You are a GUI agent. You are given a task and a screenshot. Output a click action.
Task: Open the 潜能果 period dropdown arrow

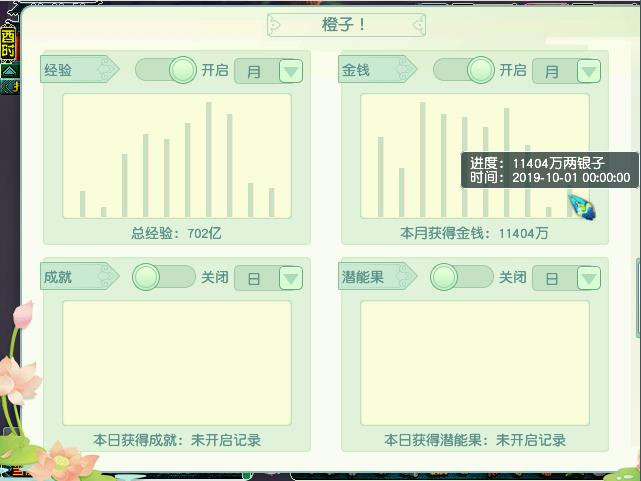pyautogui.click(x=589, y=278)
